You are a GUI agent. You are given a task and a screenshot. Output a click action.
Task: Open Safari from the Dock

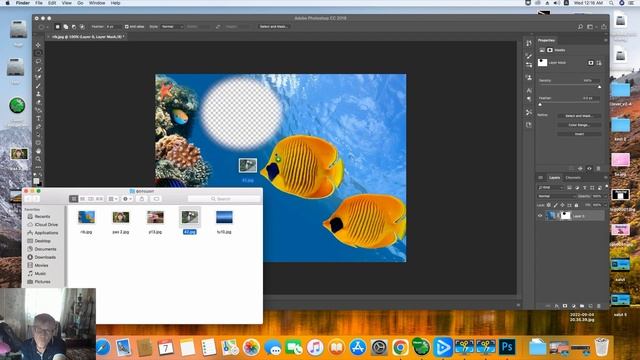(102, 347)
